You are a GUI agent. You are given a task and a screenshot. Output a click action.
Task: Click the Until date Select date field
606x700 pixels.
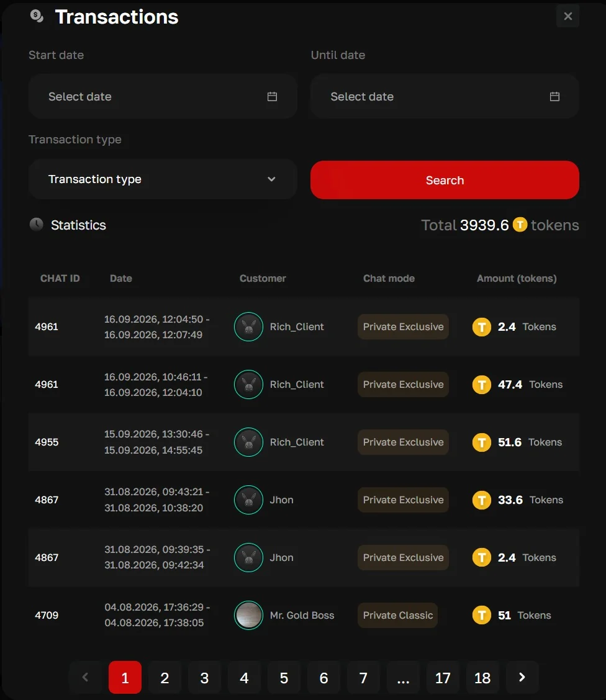(x=445, y=96)
